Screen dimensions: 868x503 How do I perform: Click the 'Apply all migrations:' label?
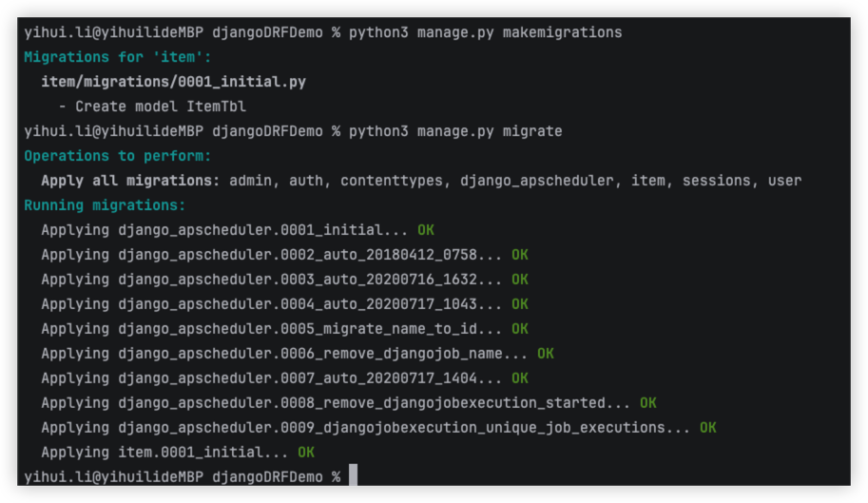coord(130,181)
